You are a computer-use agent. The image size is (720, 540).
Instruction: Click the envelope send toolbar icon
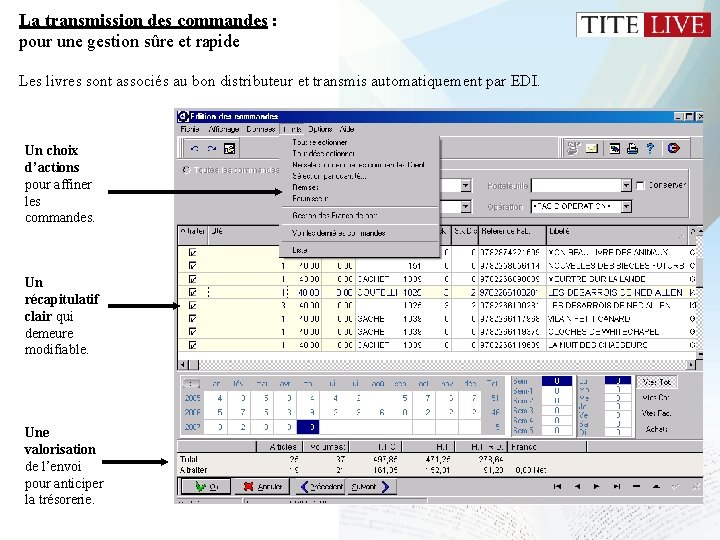592,148
